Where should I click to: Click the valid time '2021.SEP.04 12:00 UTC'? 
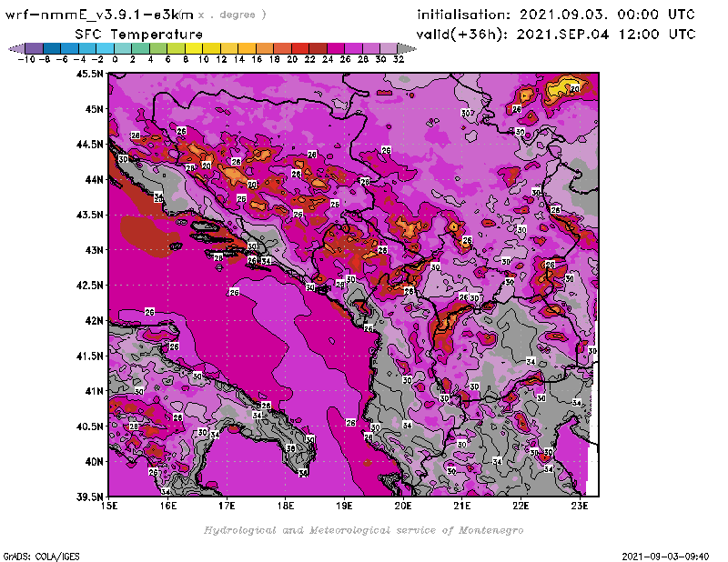(x=606, y=34)
